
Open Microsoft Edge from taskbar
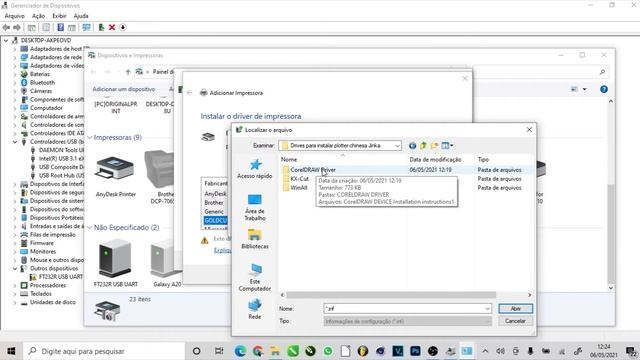point(240,351)
